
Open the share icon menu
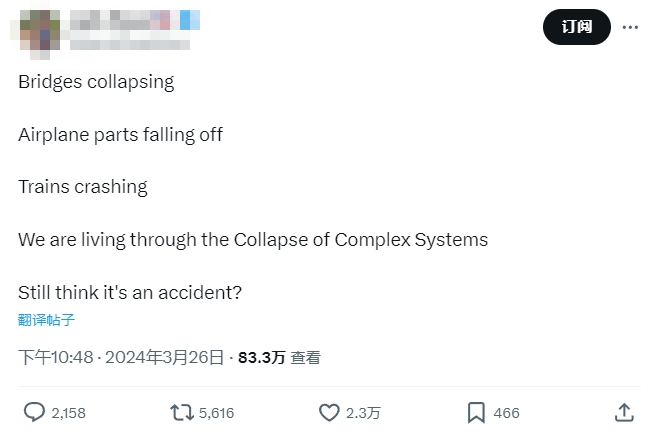point(623,412)
